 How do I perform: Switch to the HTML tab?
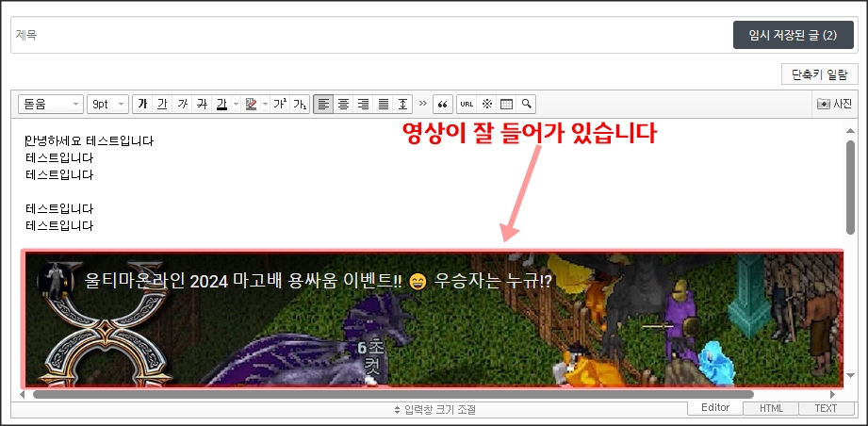[x=771, y=408]
